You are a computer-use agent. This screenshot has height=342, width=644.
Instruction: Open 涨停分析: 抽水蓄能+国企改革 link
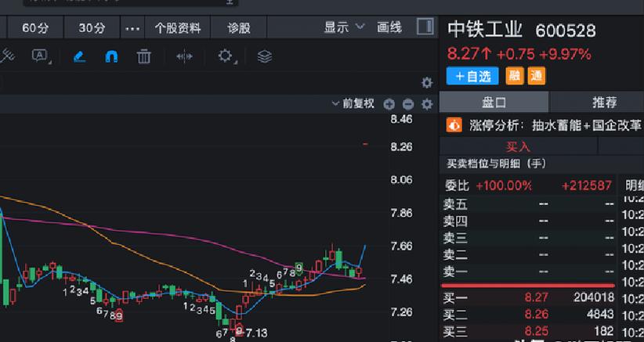click(555, 125)
